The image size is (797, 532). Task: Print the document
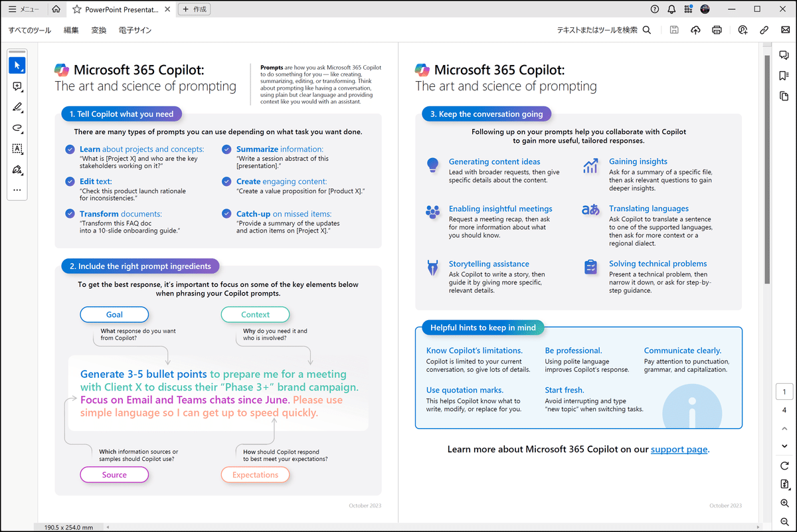click(x=717, y=30)
